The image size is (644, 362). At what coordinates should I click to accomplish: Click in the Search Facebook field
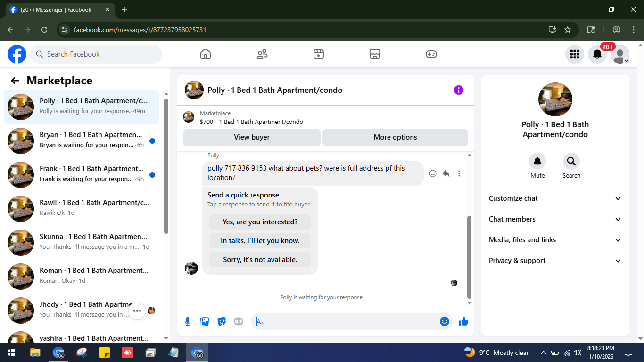tap(96, 54)
